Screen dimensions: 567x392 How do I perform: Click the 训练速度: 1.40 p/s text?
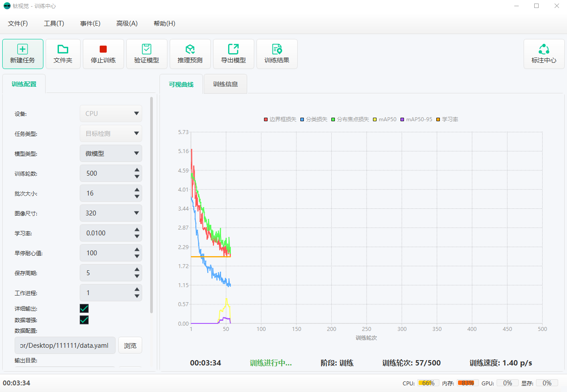501,363
